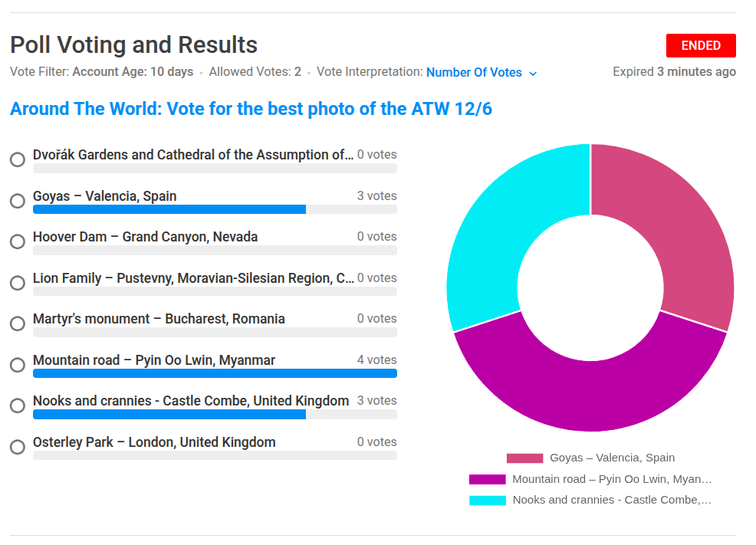
Task: Toggle Mountain road purple legend swatch
Action: click(x=488, y=480)
